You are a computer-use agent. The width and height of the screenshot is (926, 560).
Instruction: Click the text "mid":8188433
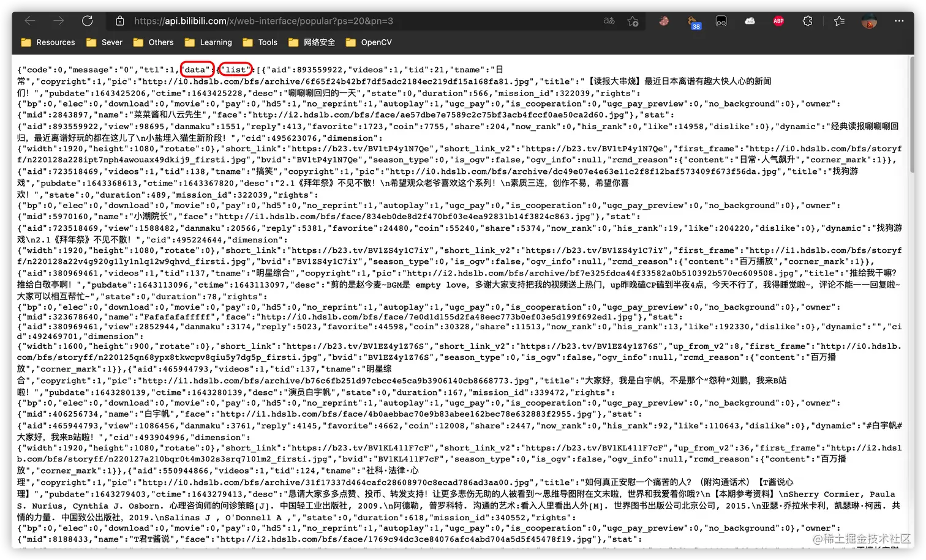56,540
